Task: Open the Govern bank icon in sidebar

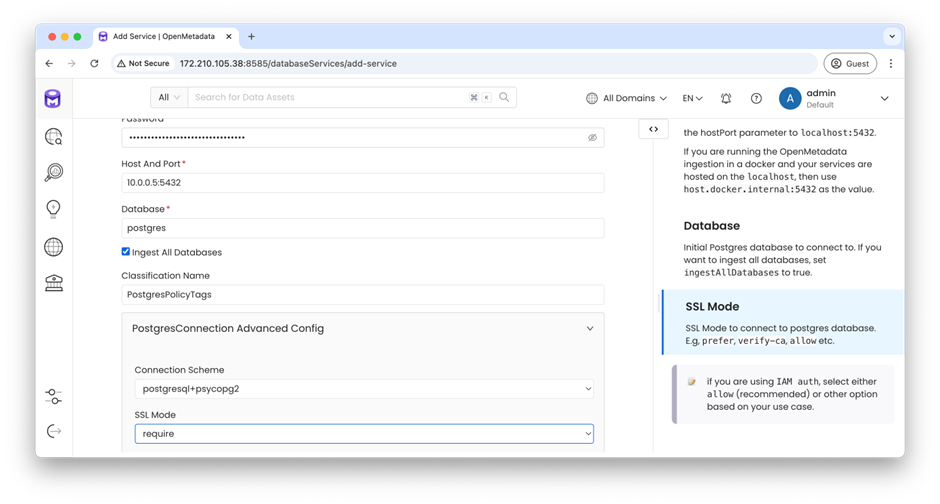Action: tap(54, 284)
